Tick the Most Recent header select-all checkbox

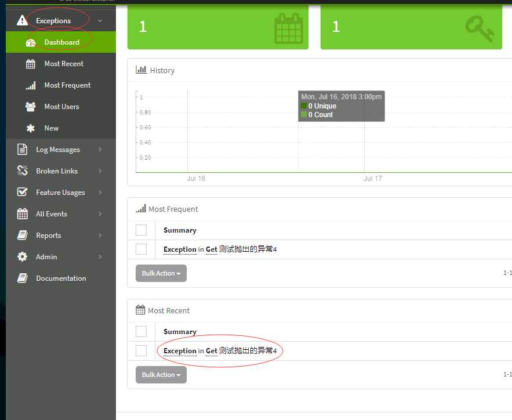(141, 331)
